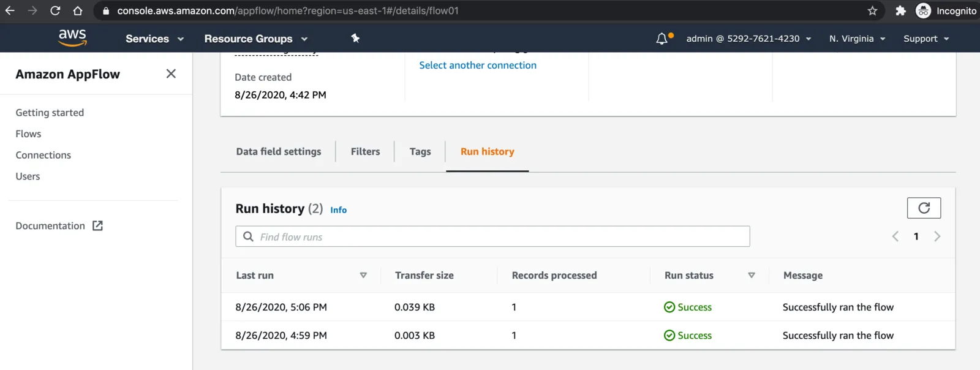Reload the browser page

55,10
